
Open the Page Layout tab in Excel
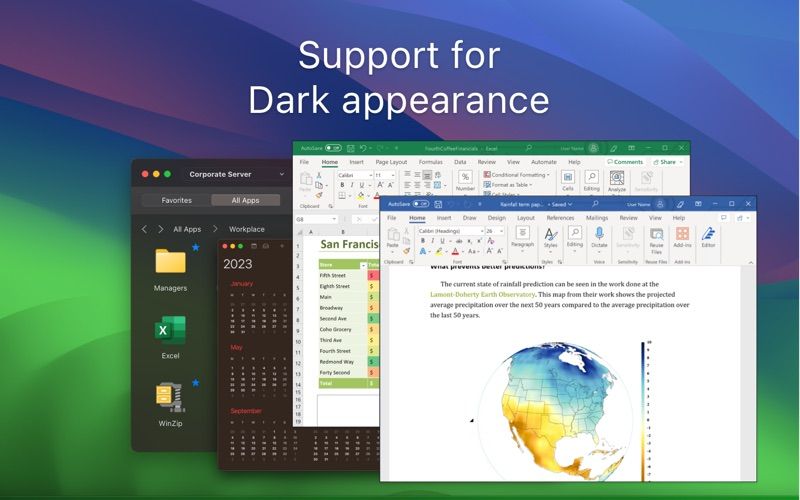tap(391, 162)
